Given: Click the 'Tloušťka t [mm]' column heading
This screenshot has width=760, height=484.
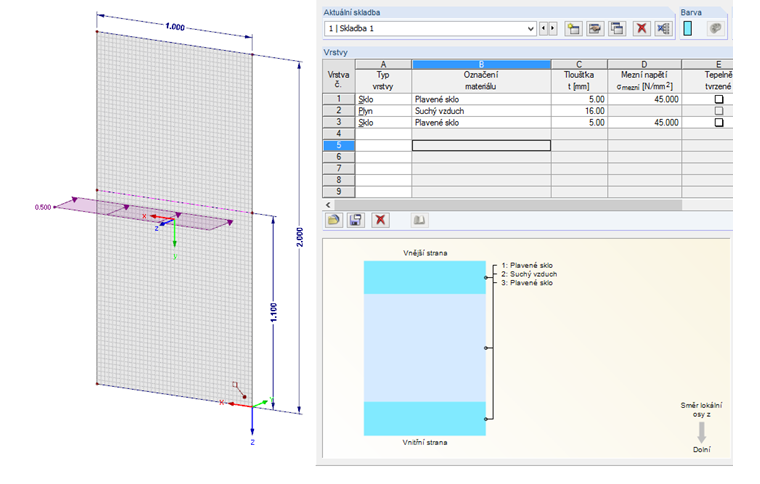Looking at the screenshot, I should [x=579, y=81].
